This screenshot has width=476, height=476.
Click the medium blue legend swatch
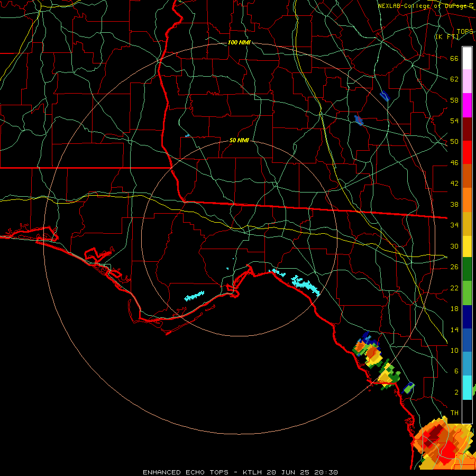coord(467,340)
